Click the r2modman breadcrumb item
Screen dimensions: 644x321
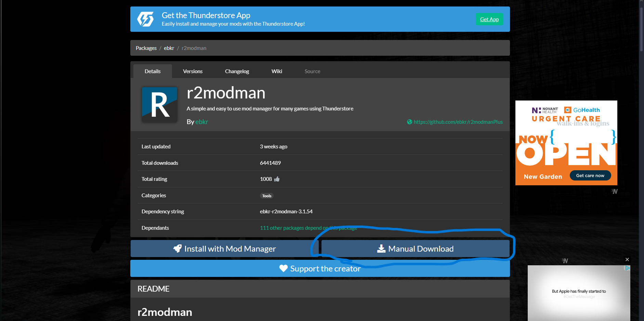click(x=194, y=48)
